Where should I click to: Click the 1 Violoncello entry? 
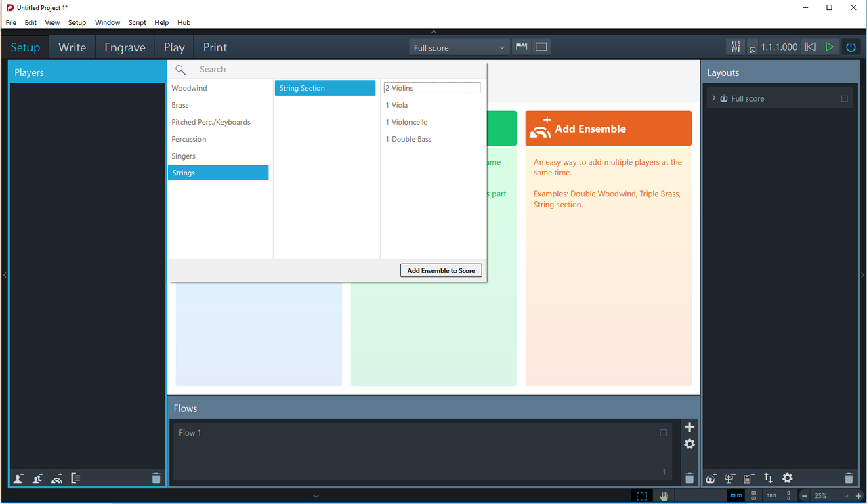pyautogui.click(x=432, y=122)
